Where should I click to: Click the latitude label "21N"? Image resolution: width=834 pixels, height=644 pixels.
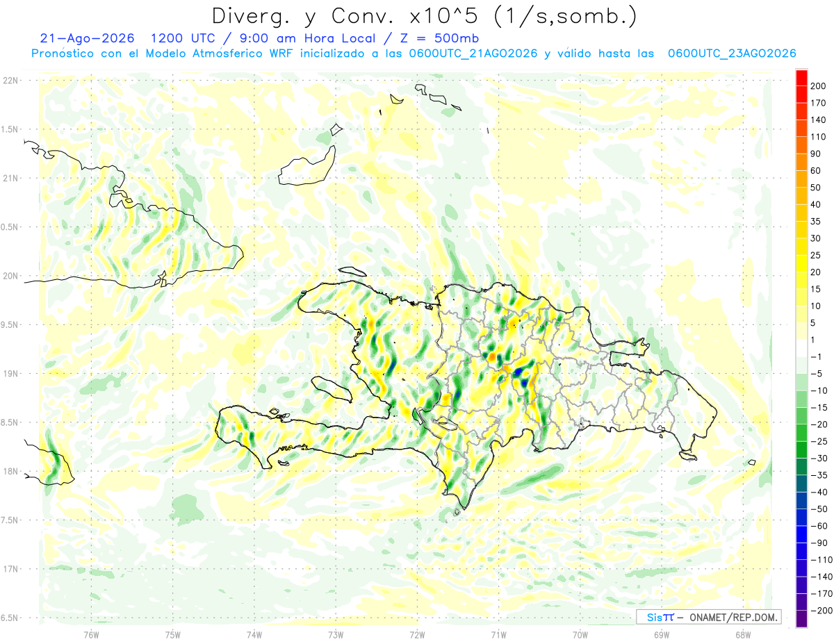(x=10, y=178)
